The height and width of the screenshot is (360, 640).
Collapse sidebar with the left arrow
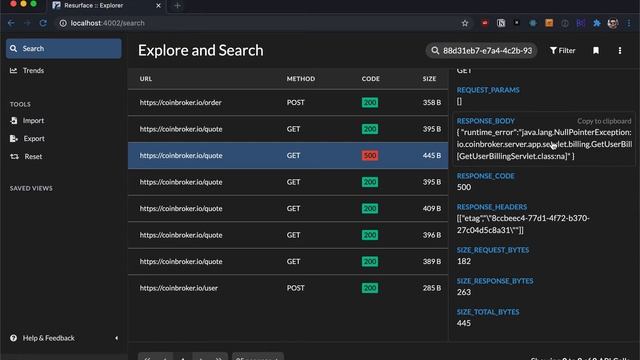116,338
